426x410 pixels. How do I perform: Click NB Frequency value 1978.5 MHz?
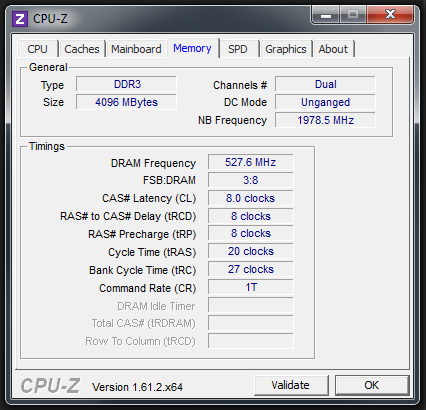coord(325,120)
